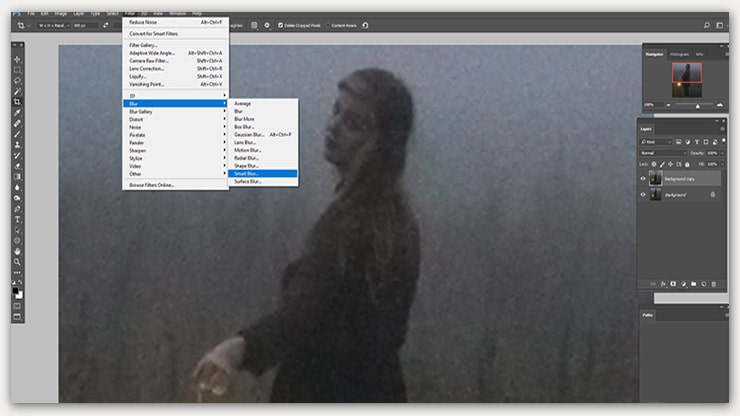This screenshot has width=740, height=416.
Task: Select the Background copy layer thumbnail
Action: click(655, 178)
